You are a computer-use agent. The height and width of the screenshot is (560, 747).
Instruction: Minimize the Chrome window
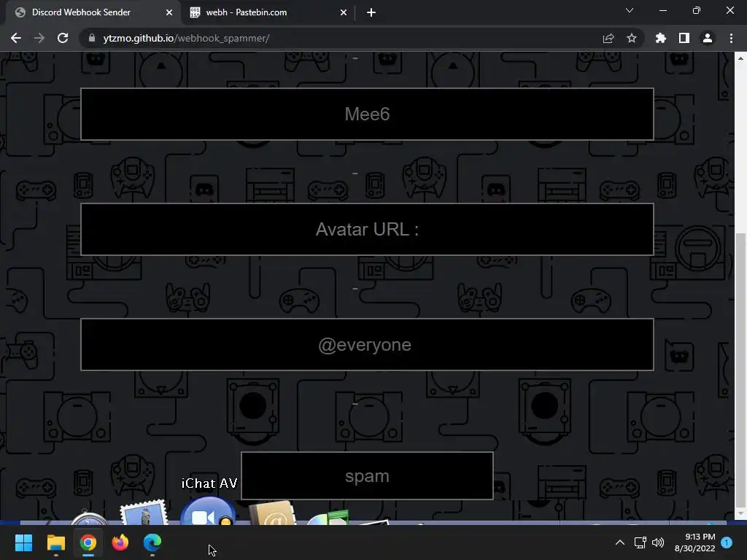[662, 10]
